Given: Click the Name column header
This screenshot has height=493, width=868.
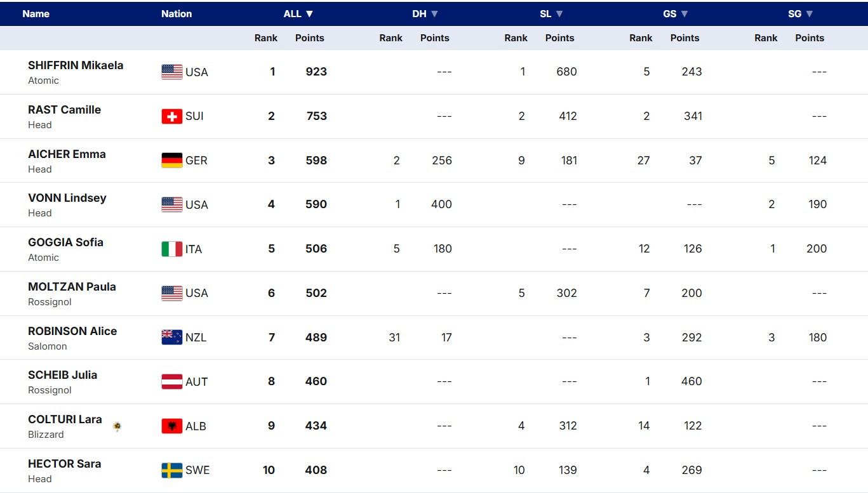Looking at the screenshot, I should 36,14.
